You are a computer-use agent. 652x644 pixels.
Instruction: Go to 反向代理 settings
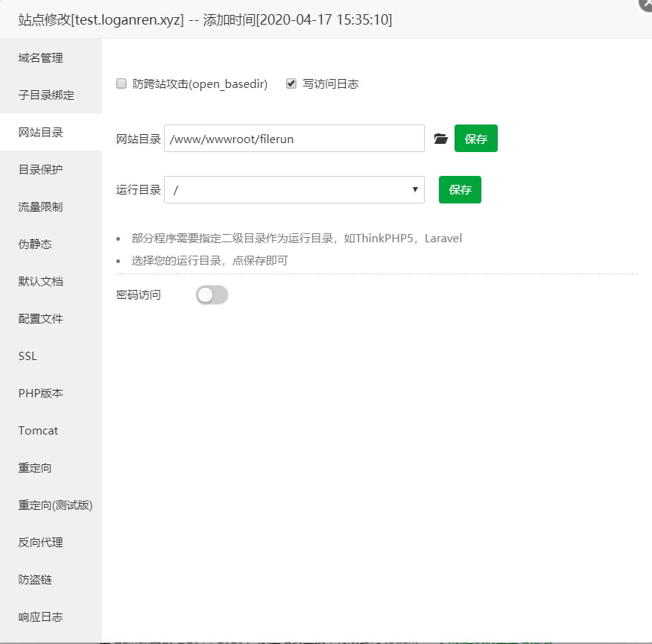[51, 543]
